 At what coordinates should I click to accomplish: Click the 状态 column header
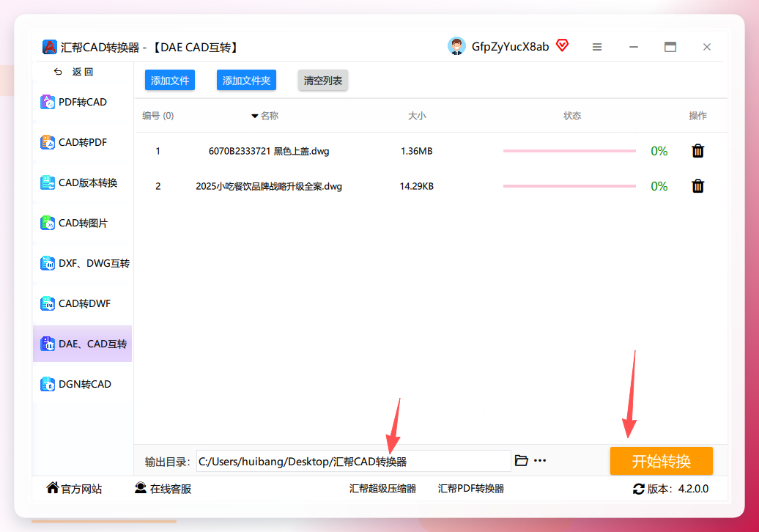[571, 116]
